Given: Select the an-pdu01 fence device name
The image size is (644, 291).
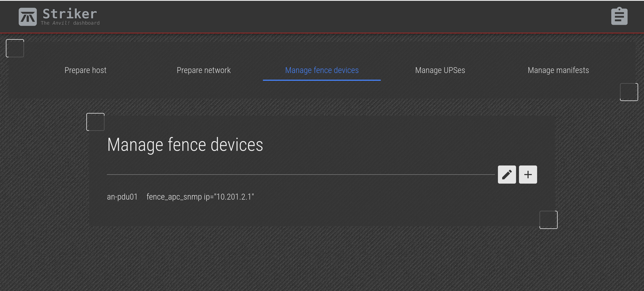Looking at the screenshot, I should pos(122,197).
